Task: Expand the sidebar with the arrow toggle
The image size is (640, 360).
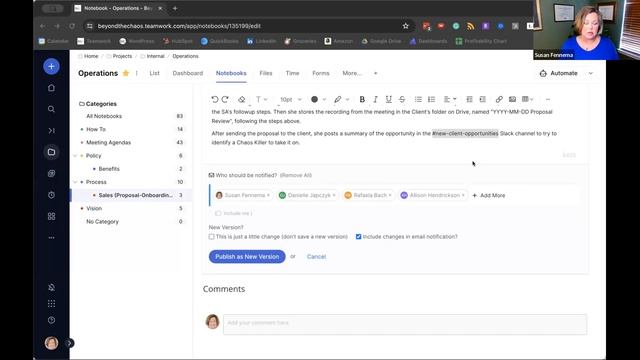Action: [x=69, y=343]
